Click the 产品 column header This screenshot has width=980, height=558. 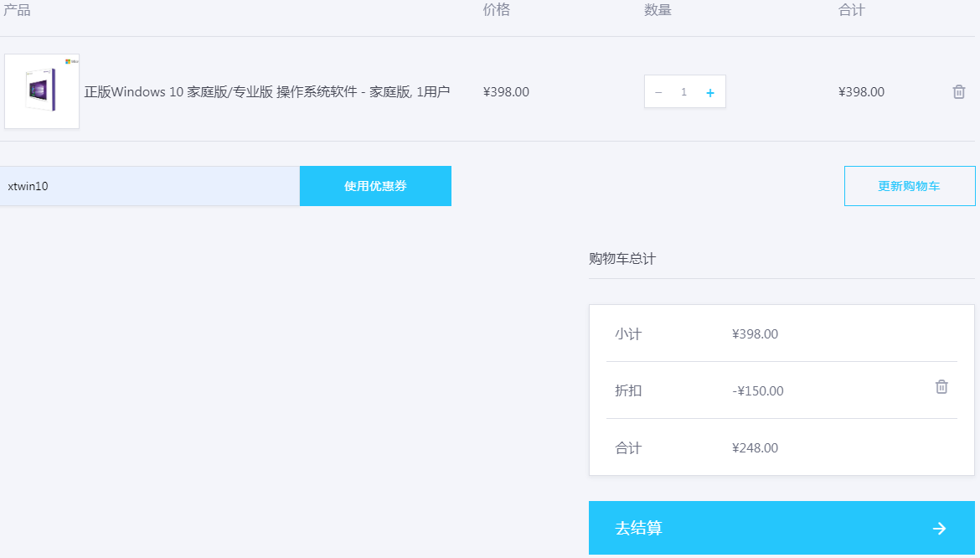coord(16,10)
